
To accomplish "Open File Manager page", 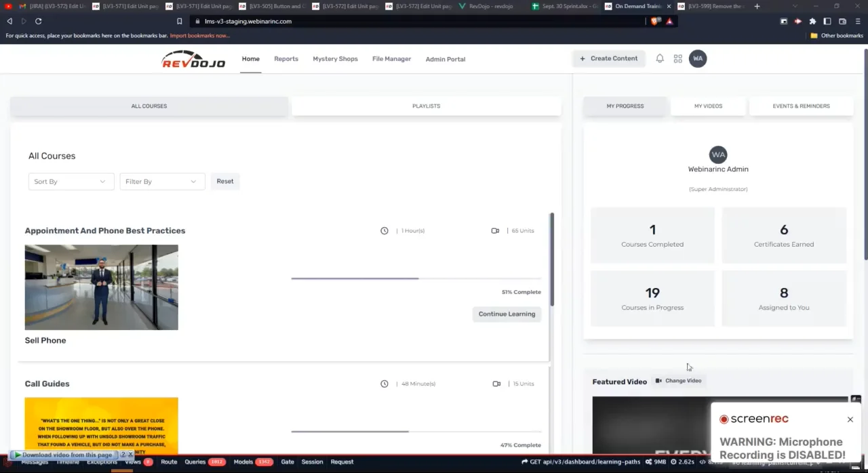I will click(391, 59).
